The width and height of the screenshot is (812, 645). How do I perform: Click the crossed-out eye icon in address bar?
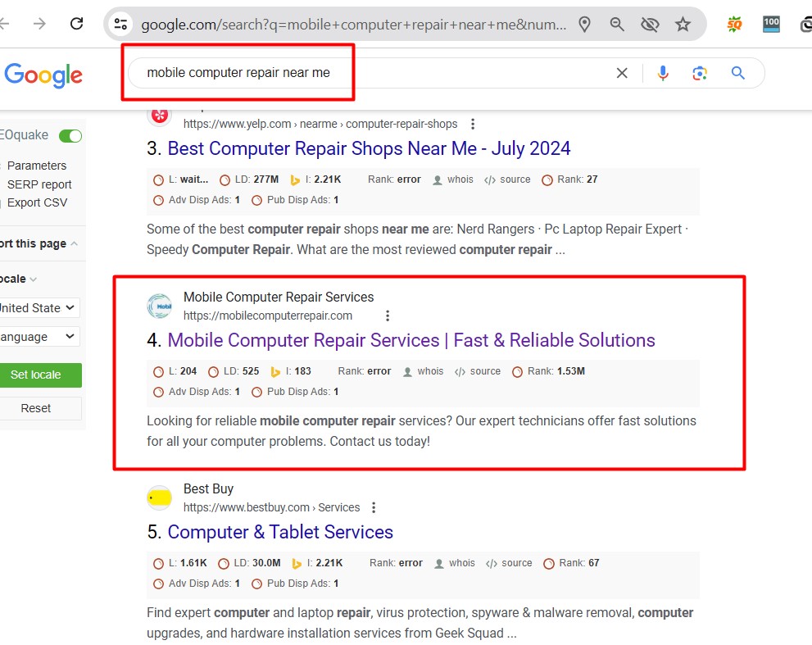pyautogui.click(x=650, y=24)
